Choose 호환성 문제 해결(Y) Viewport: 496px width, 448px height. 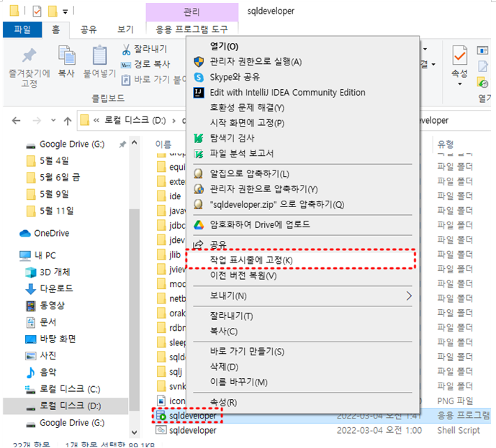click(x=247, y=108)
